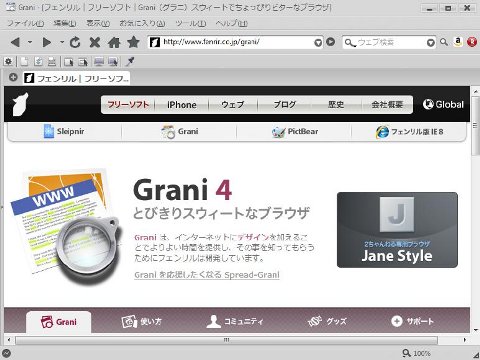The width and height of the screenshot is (480, 360).
Task: Open the ツール menu
Action: click(x=191, y=23)
